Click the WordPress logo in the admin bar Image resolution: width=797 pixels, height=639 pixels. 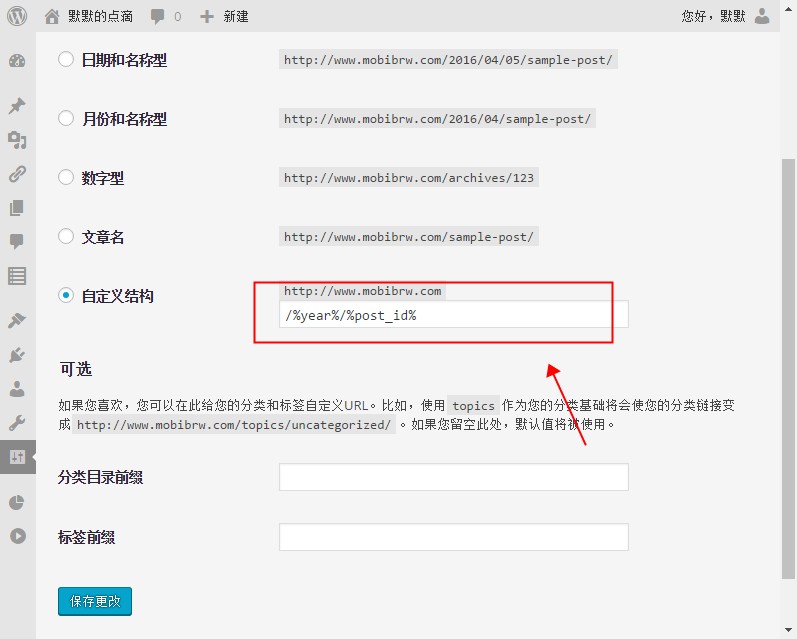click(18, 16)
